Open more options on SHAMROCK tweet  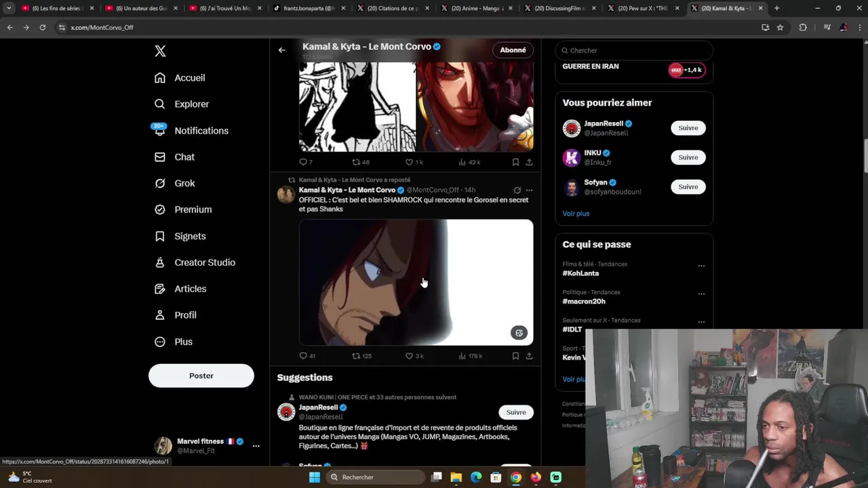529,190
